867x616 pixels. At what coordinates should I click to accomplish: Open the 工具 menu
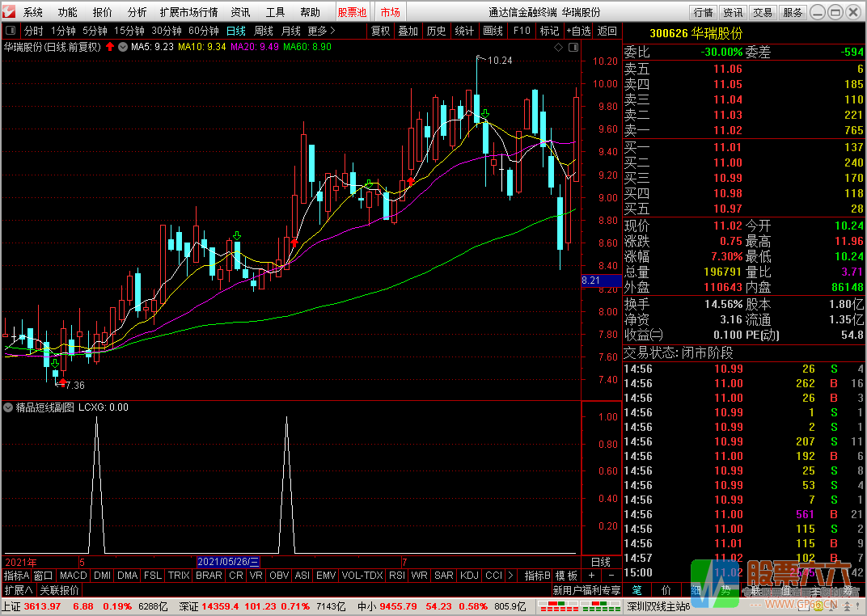point(275,12)
